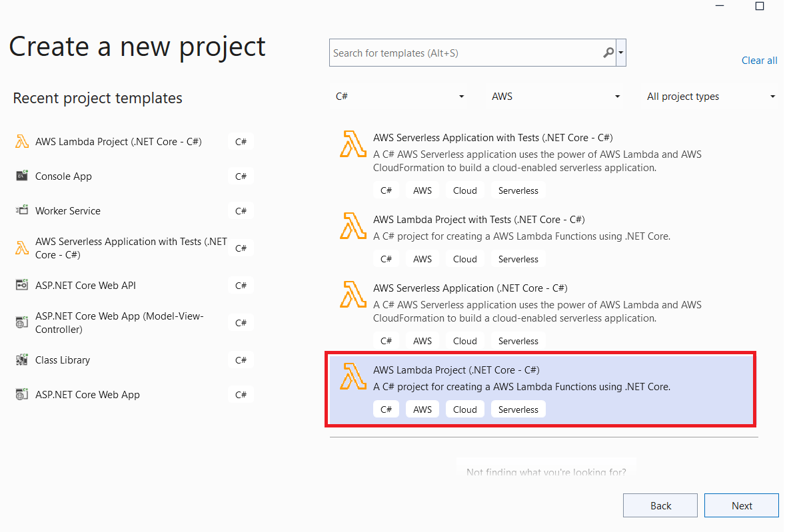Click the lambda icon beside AWS Serverless Application with Tests
795x532 pixels.
(x=353, y=144)
